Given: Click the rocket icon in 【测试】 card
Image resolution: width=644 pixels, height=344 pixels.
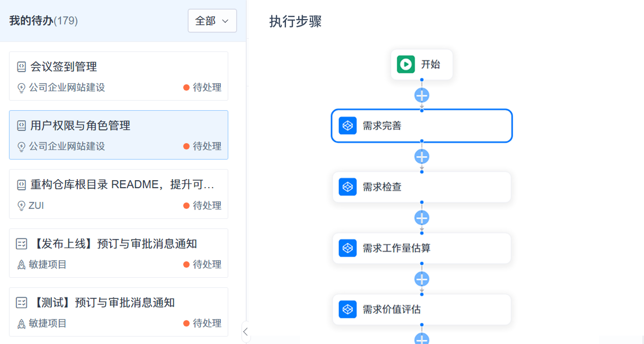Looking at the screenshot, I should 22,323.
